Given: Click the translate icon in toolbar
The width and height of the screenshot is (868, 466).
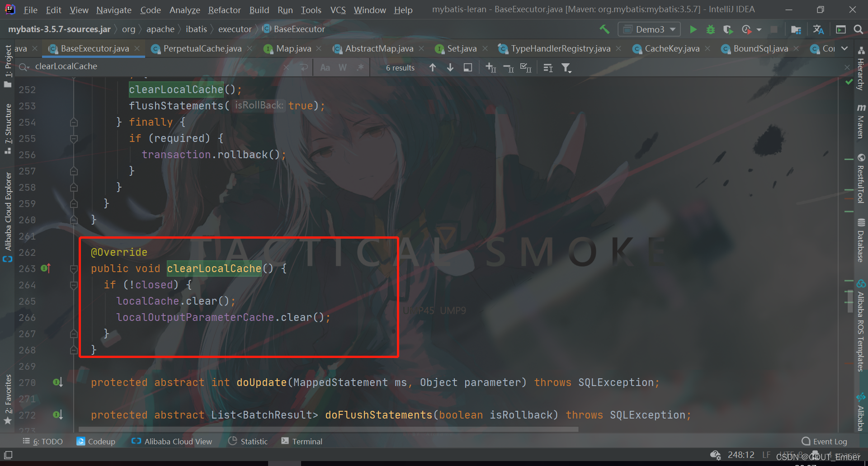Looking at the screenshot, I should (x=818, y=29).
